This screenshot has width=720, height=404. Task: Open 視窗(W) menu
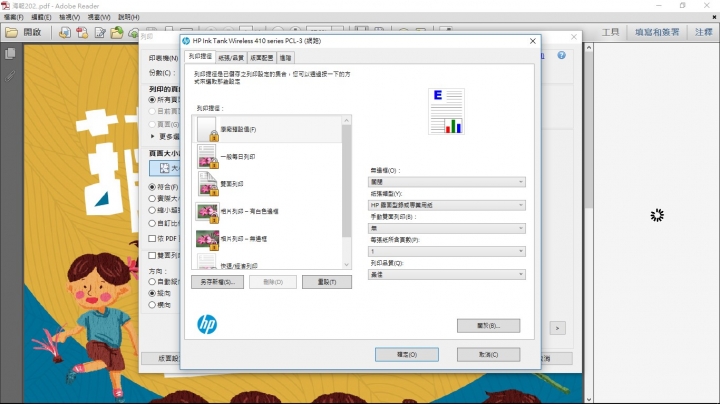pos(99,17)
